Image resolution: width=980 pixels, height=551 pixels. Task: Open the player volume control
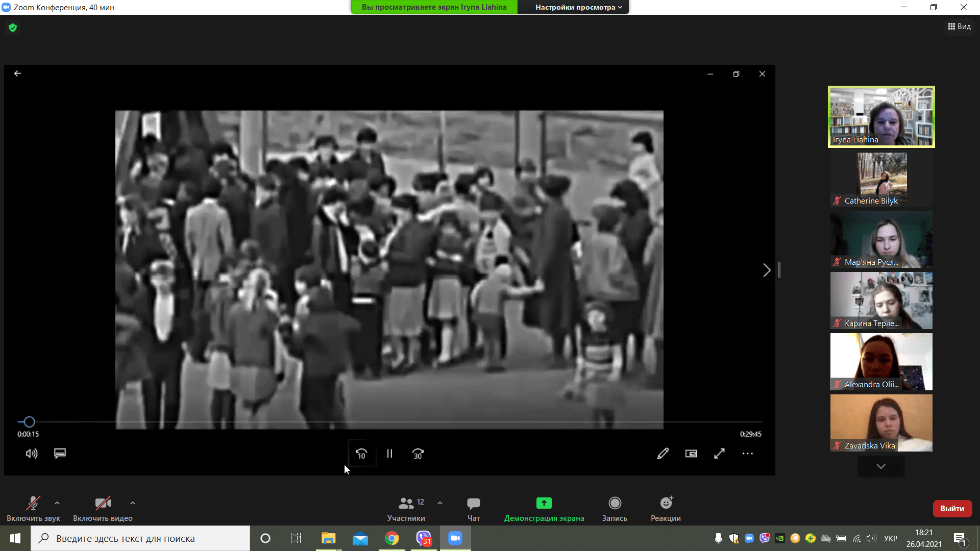[x=32, y=454]
